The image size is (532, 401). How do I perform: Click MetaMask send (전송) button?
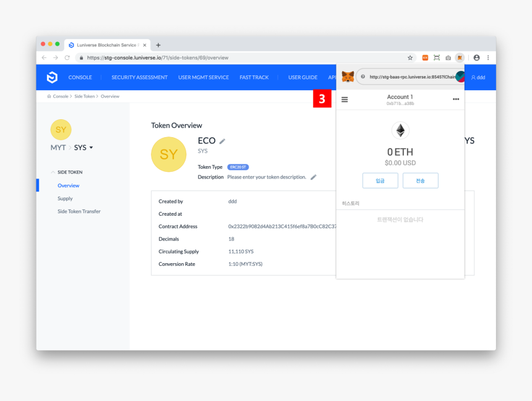pyautogui.click(x=421, y=180)
